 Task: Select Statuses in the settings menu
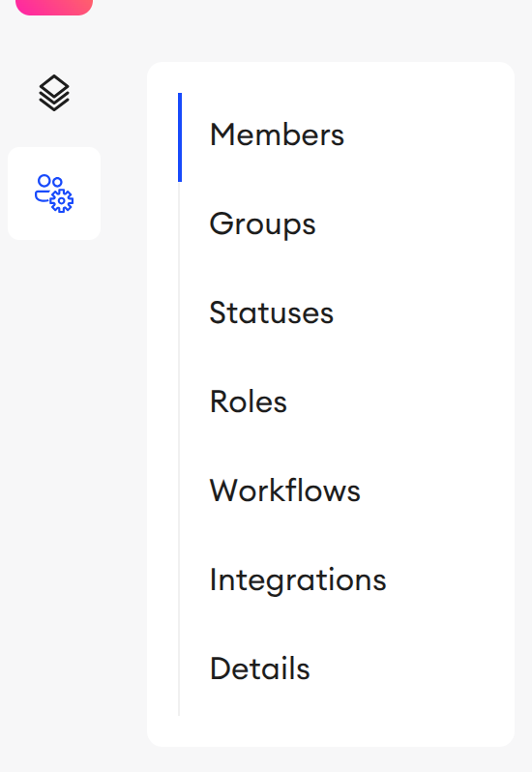tap(271, 313)
